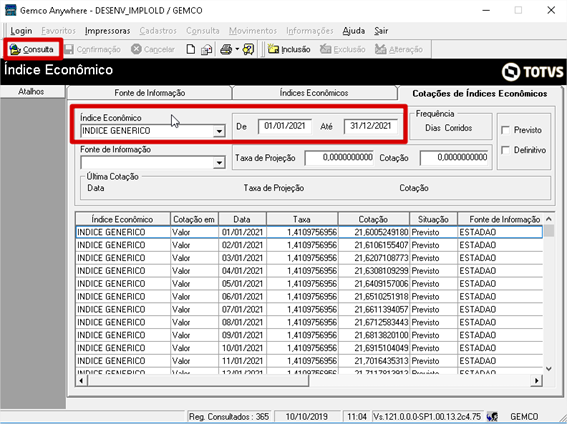Open the printer dropdown arrow
Screen dimensions: 567x424
point(237,49)
